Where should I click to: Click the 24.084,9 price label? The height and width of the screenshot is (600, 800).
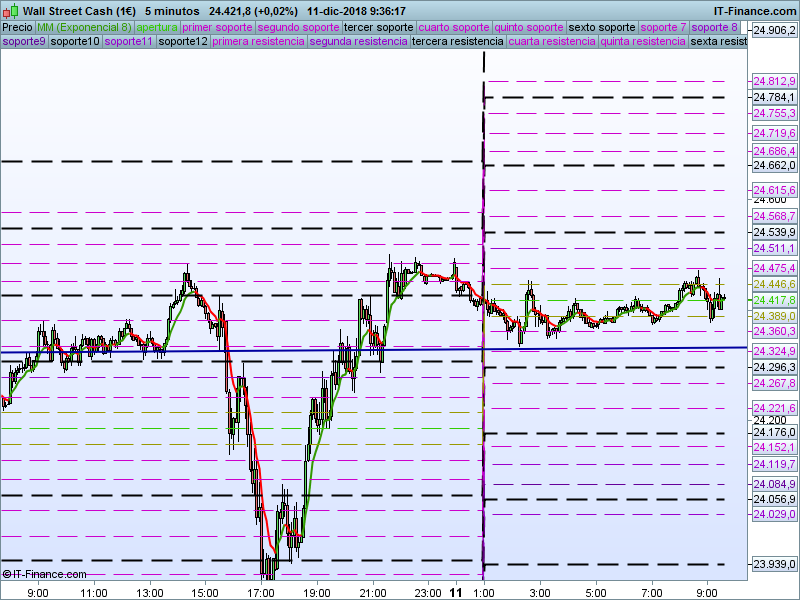click(774, 484)
